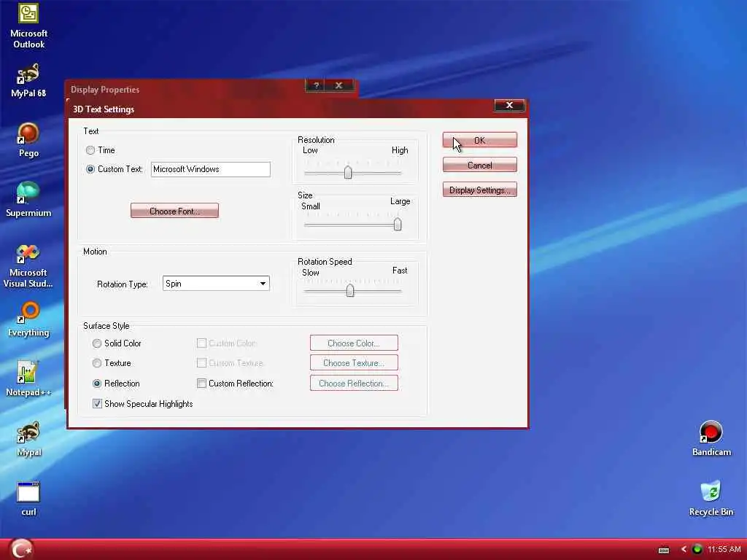Select the curl desktop icon

click(x=28, y=499)
